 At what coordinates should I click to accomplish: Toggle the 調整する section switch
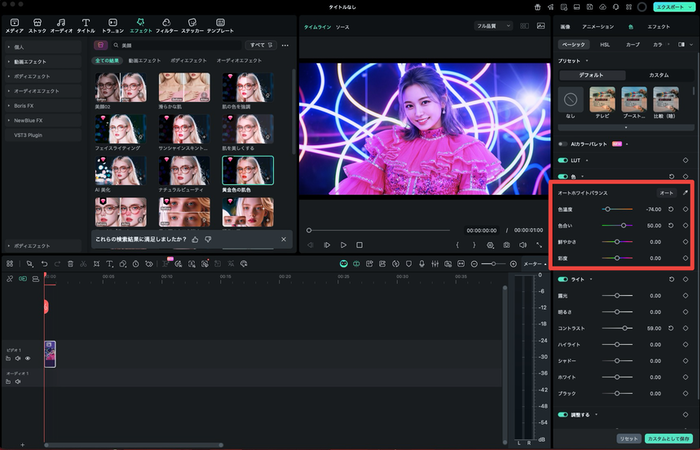tap(562, 415)
